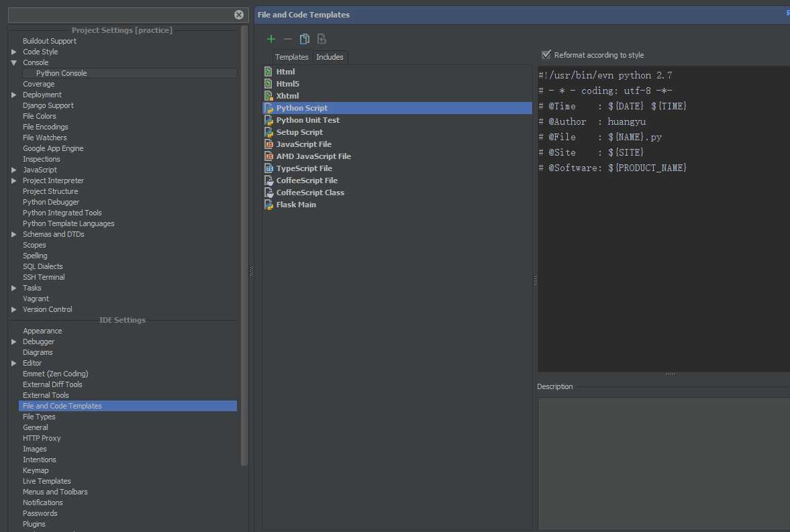The image size is (790, 532).
Task: Open Inspections settings page
Action: [42, 159]
